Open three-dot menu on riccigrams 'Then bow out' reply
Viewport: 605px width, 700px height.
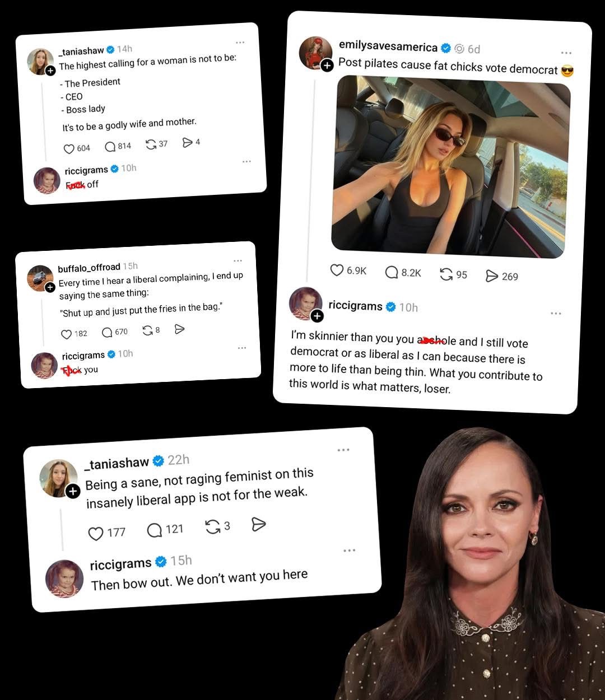point(350,550)
